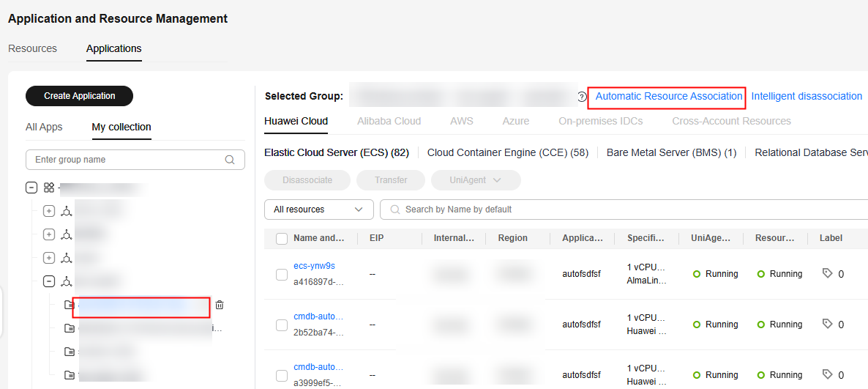Click the magnifier icon in group name search

click(x=230, y=160)
